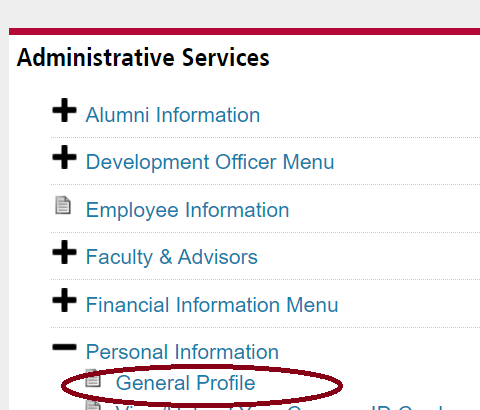
Task: Click the document icon below General Profile
Action: pos(93,405)
